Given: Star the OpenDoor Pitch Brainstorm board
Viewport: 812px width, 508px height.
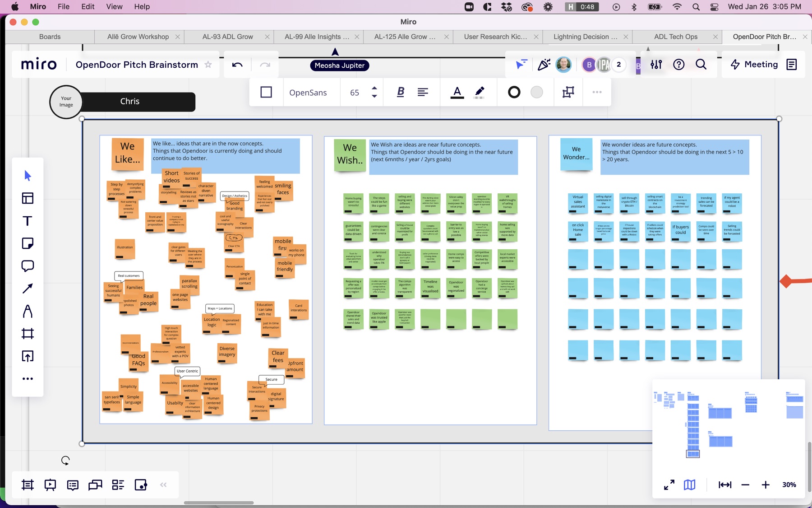Looking at the screenshot, I should pyautogui.click(x=208, y=65).
